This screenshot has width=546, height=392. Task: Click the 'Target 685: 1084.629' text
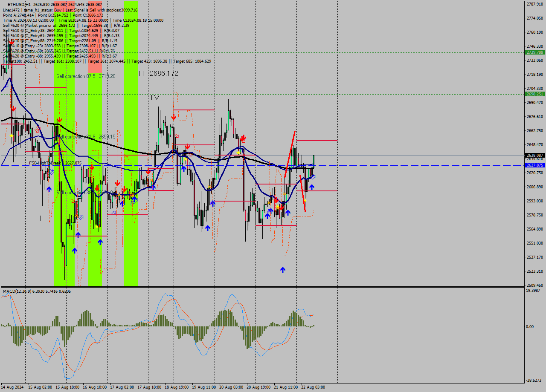[x=192, y=61]
